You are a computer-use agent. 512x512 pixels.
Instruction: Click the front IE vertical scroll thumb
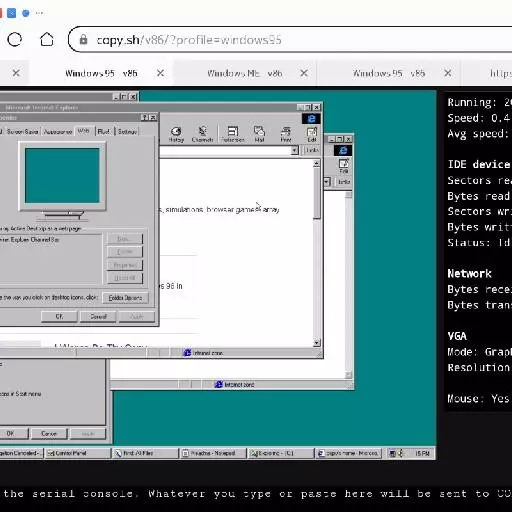pos(317,193)
